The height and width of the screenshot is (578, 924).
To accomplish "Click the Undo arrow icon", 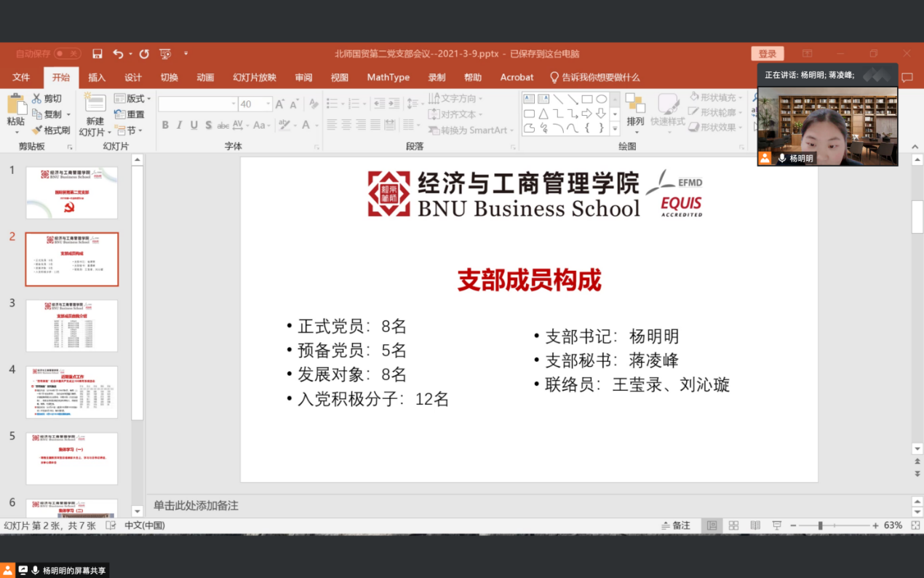I will coord(118,54).
